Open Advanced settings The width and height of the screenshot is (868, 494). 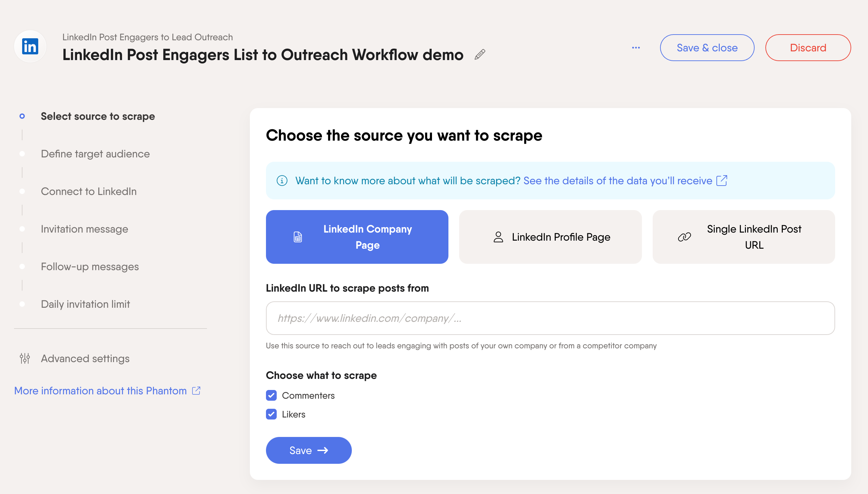click(85, 358)
